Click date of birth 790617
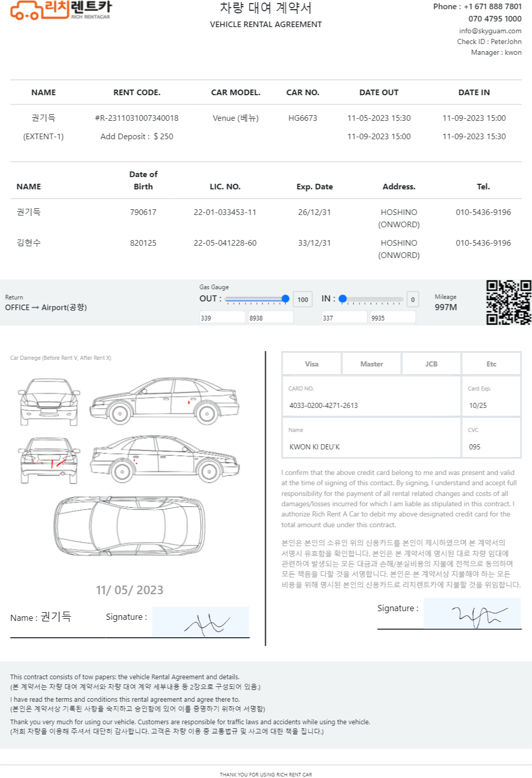Image resolution: width=532 pixels, height=778 pixels. pos(143,212)
